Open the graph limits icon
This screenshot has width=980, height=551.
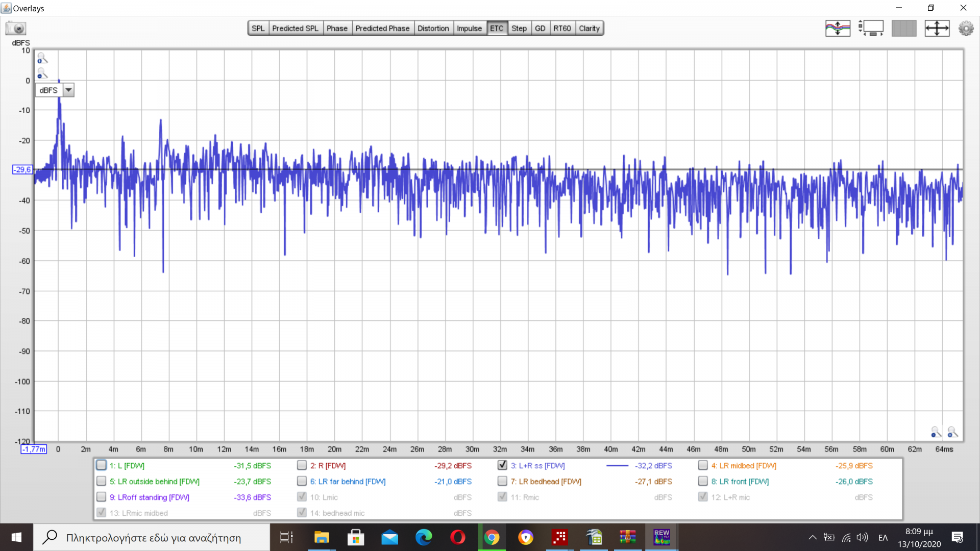[x=871, y=28]
